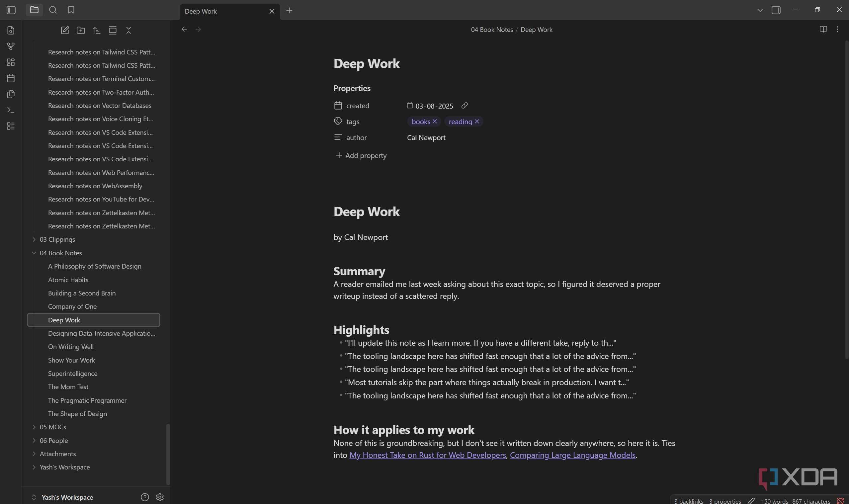This screenshot has height=504, width=849.
Task: Open graph view from ribbon
Action: (x=11, y=46)
